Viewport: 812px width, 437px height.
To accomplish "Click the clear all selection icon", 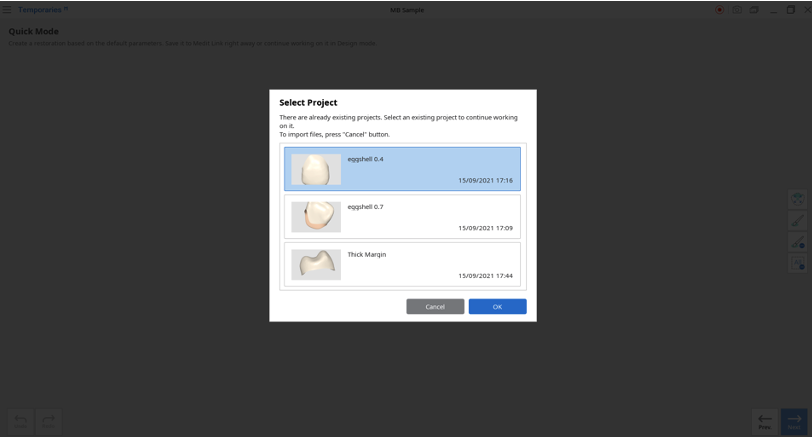I will coord(798,264).
